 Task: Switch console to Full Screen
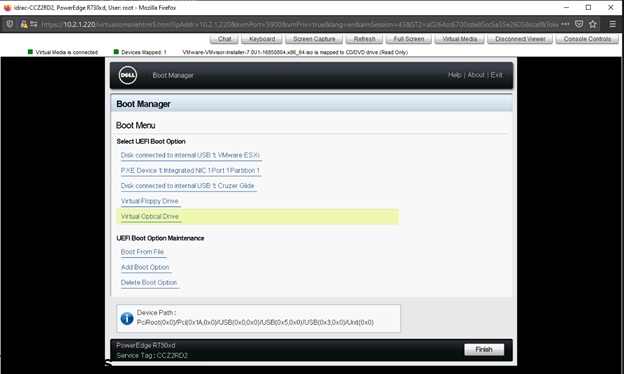click(409, 39)
